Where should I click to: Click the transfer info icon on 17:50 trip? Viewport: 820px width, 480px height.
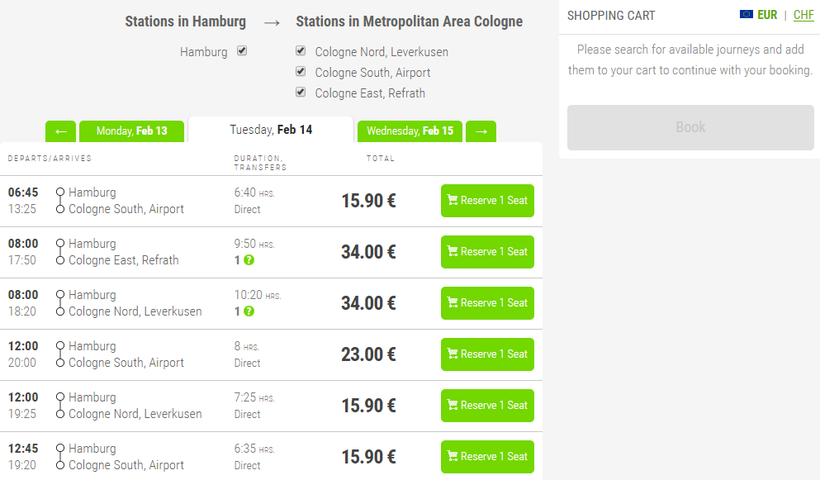(249, 260)
